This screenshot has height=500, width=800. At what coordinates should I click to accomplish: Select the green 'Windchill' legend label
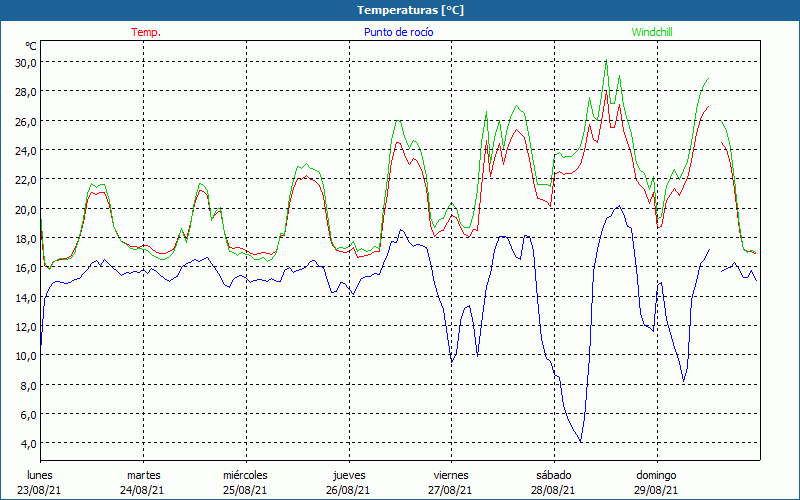652,32
